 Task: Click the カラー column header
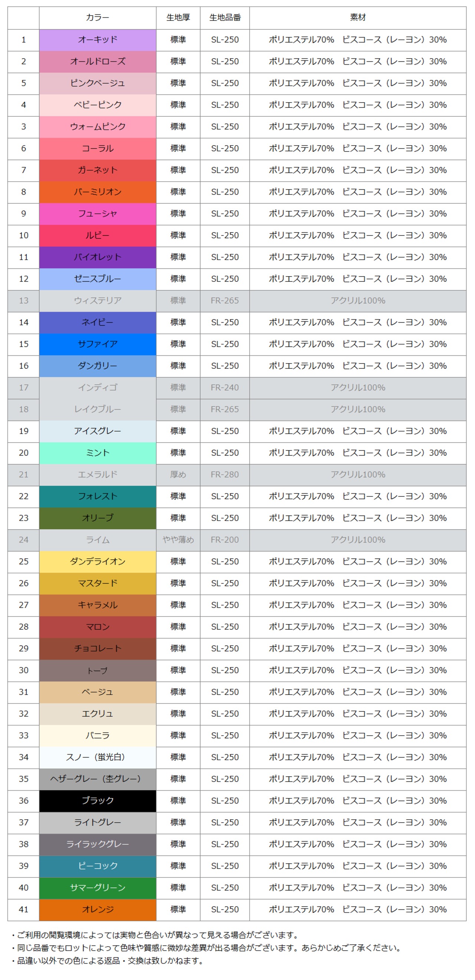pos(97,17)
